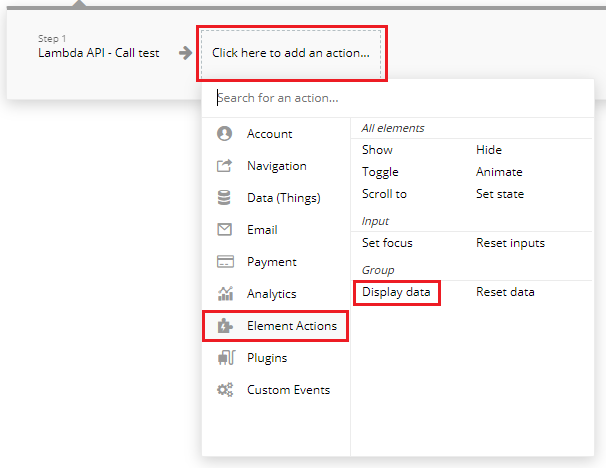Click here to add an action box
The image size is (606, 468).
(291, 53)
